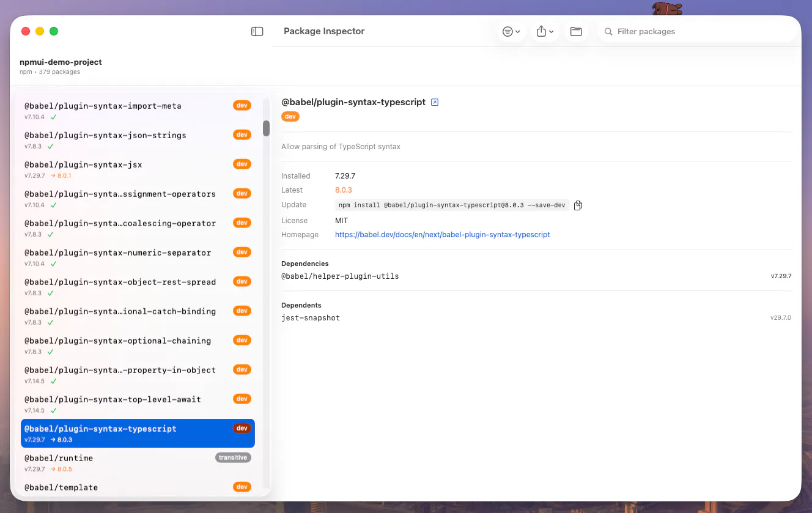Select the package ending in ional-catch-binding
The width and height of the screenshot is (812, 513).
pos(138,316)
